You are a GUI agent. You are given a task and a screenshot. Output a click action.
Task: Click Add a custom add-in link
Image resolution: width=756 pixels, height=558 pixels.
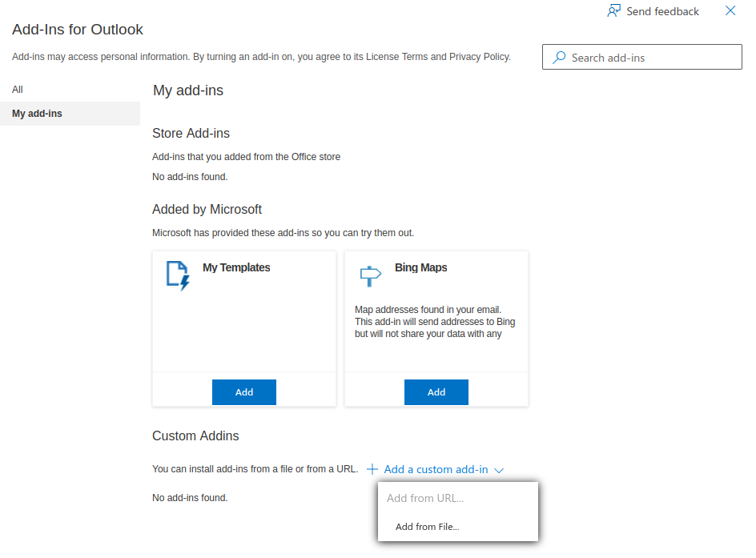tap(436, 469)
